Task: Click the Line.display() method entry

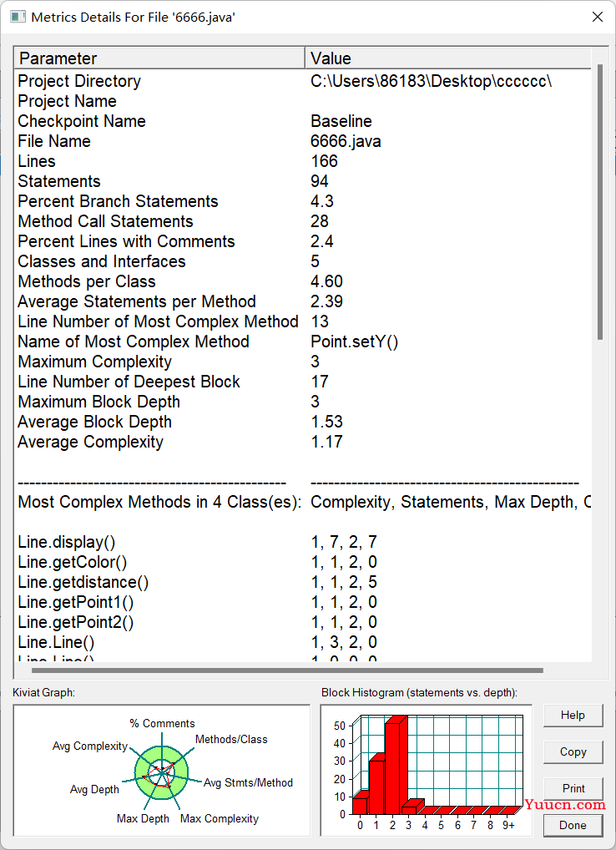Action: 67,542
